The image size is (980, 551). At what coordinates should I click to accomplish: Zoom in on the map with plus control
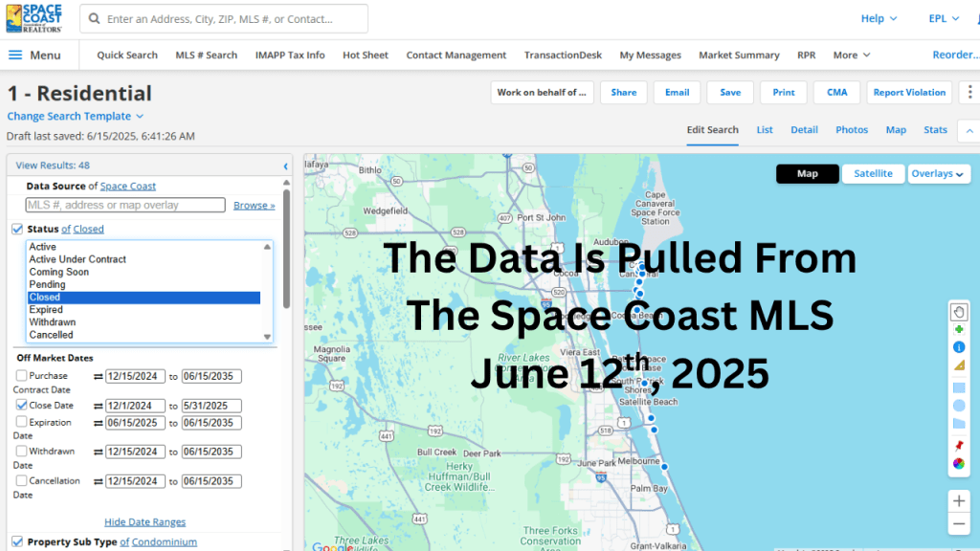click(x=959, y=500)
